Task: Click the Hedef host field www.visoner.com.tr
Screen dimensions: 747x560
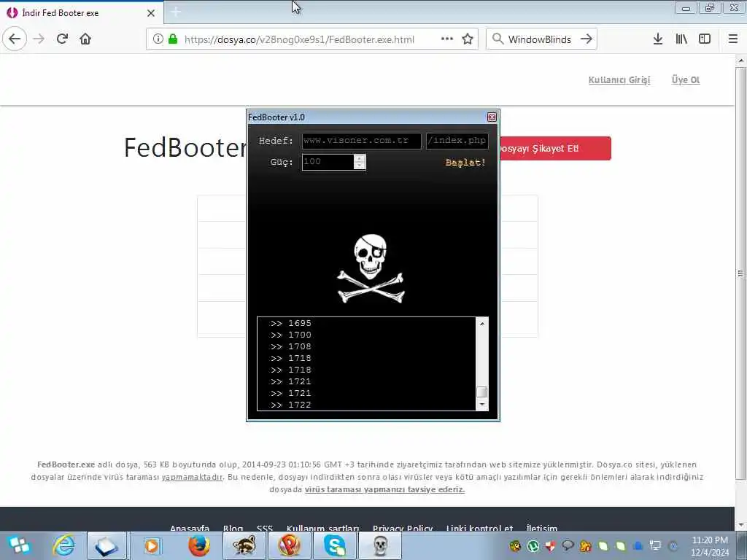Action: click(362, 141)
